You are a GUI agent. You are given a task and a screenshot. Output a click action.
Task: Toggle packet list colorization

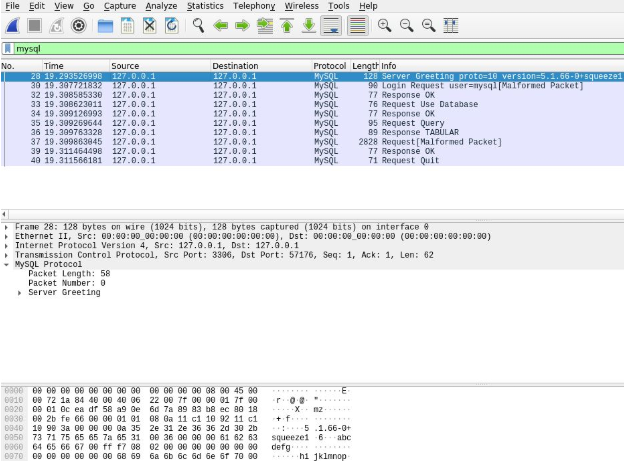coord(357,25)
